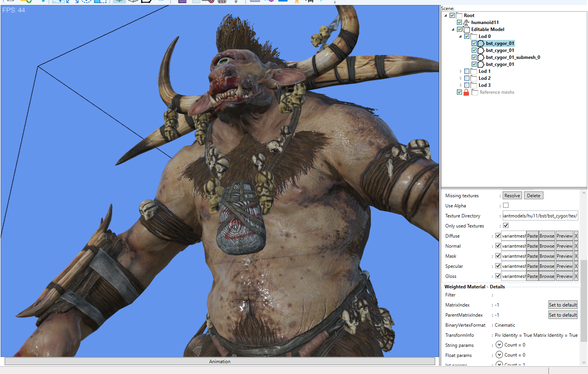The width and height of the screenshot is (588, 374).
Task: Toggle the Editable Model checkbox
Action: (x=459, y=29)
